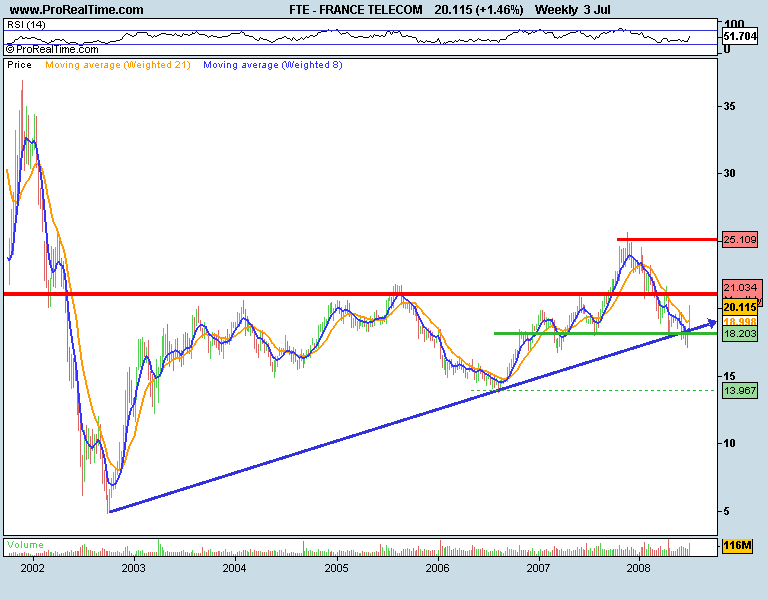This screenshot has width=768, height=600.
Task: Select the RSI (14) indicator label
Action: point(26,24)
